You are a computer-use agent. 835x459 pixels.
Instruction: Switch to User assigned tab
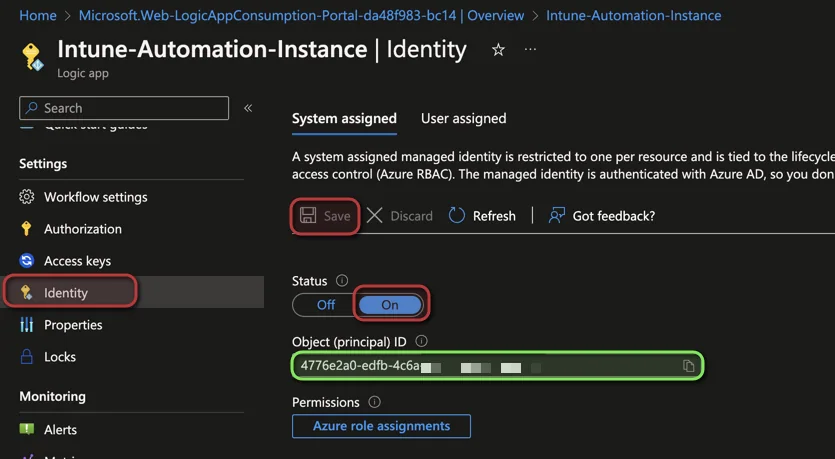[x=463, y=119]
